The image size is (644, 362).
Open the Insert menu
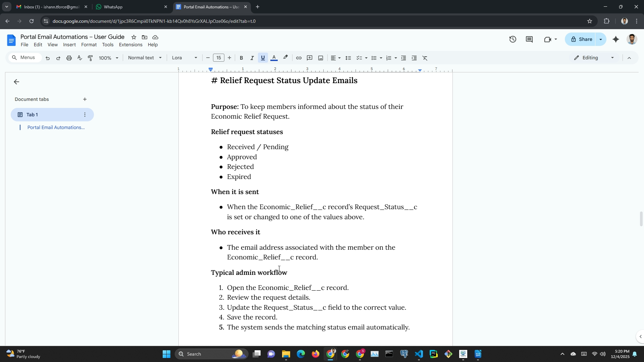click(x=69, y=45)
